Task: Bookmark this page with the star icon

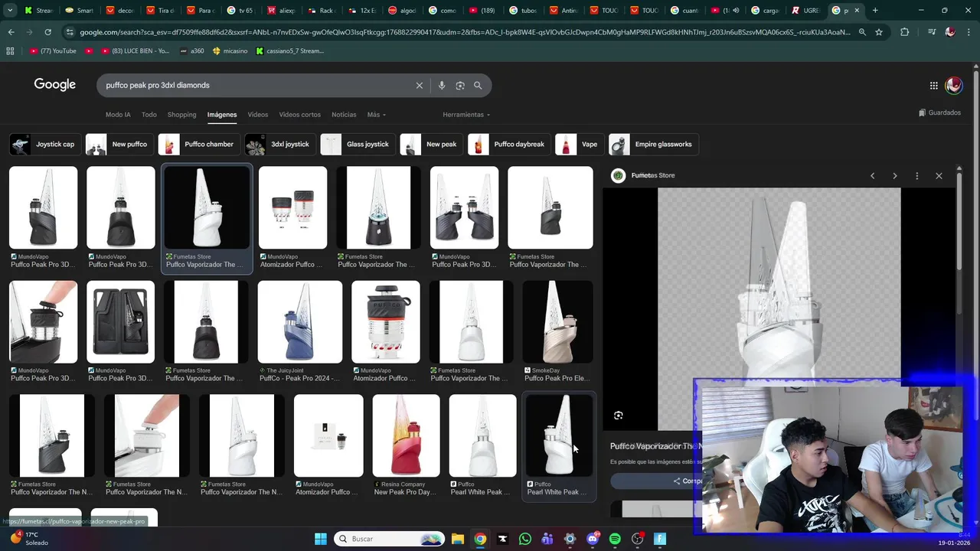Action: pos(879,32)
